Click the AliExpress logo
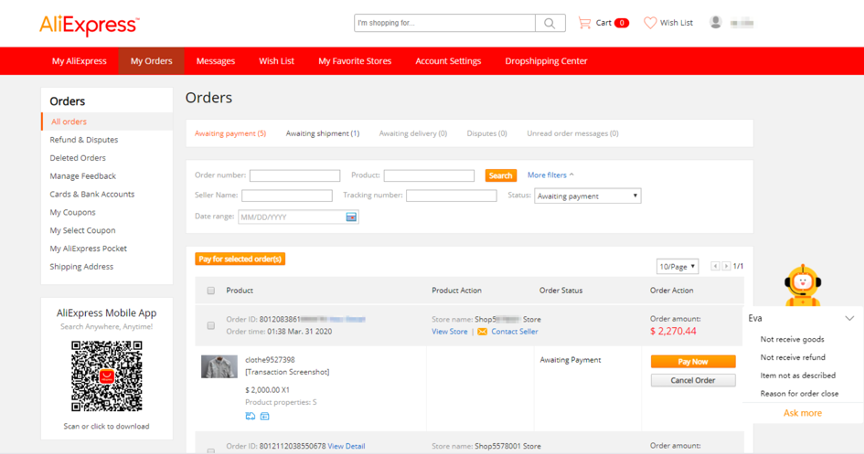This screenshot has height=454, width=864. pos(89,25)
